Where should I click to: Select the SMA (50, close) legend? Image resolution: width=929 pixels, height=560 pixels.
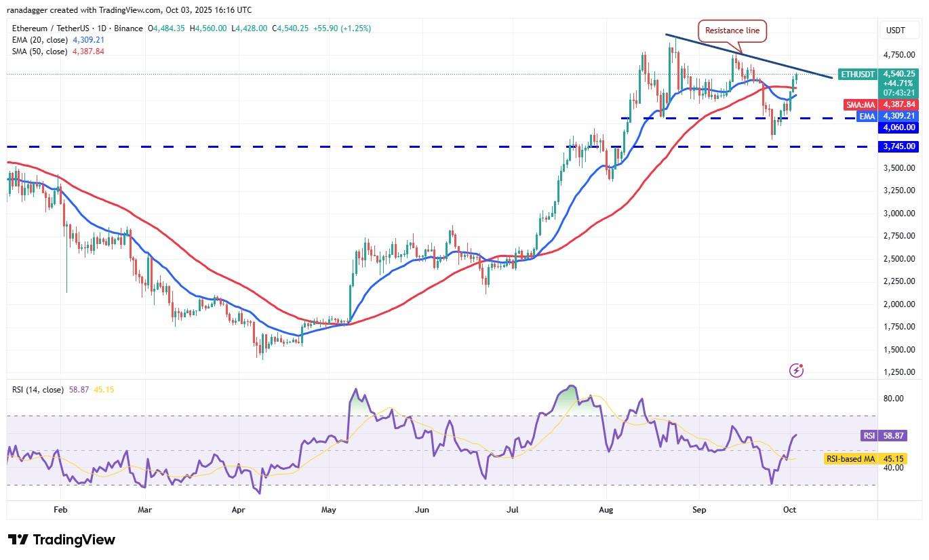pyautogui.click(x=39, y=50)
